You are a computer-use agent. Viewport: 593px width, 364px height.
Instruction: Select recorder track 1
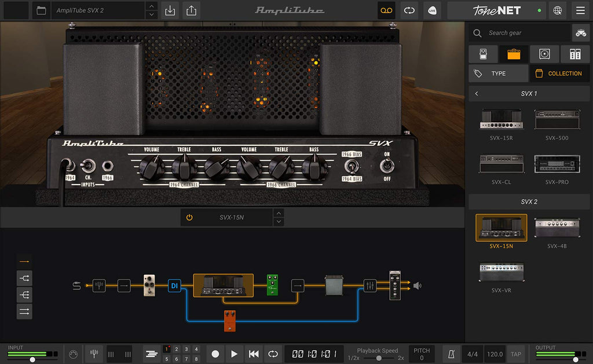(166, 350)
